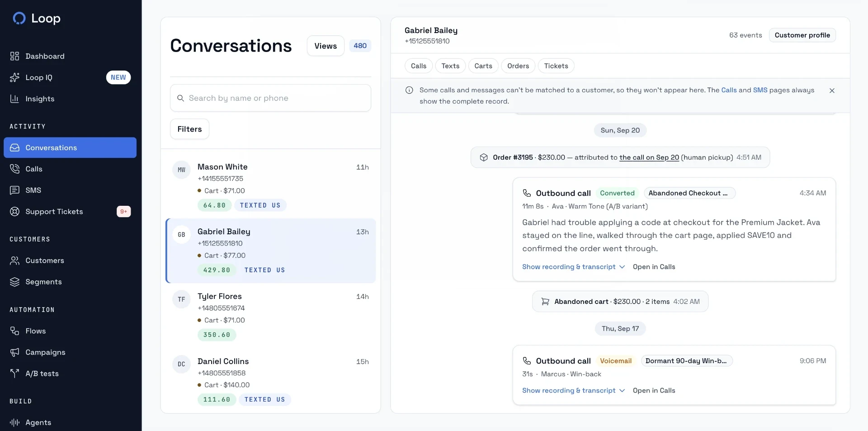Filter timeline by Texts
868x431 pixels.
pos(450,66)
